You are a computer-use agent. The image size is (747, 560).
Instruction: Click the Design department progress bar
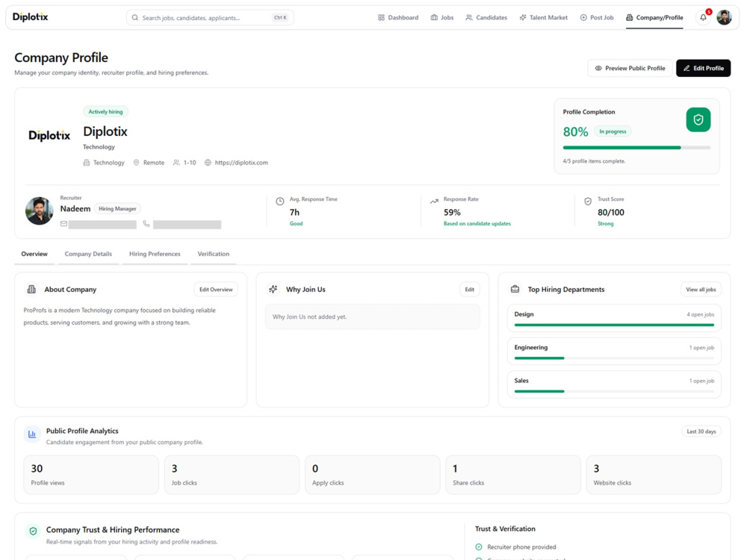[x=614, y=325]
